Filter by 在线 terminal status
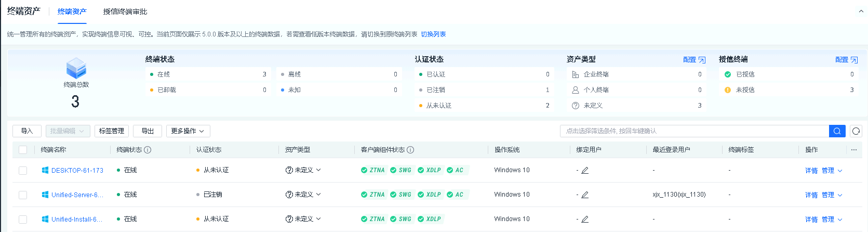 (208, 74)
